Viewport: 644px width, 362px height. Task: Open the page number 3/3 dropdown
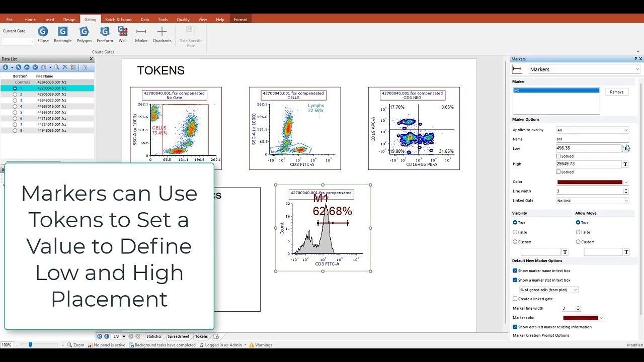[124, 336]
